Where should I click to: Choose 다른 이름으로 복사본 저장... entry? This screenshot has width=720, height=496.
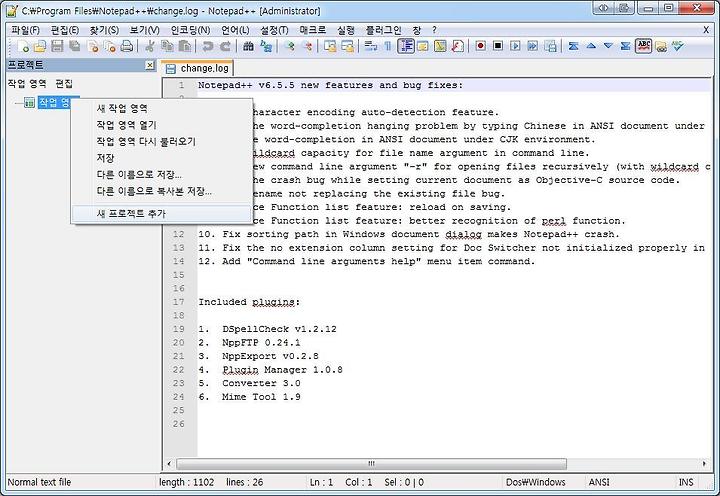[x=162, y=191]
